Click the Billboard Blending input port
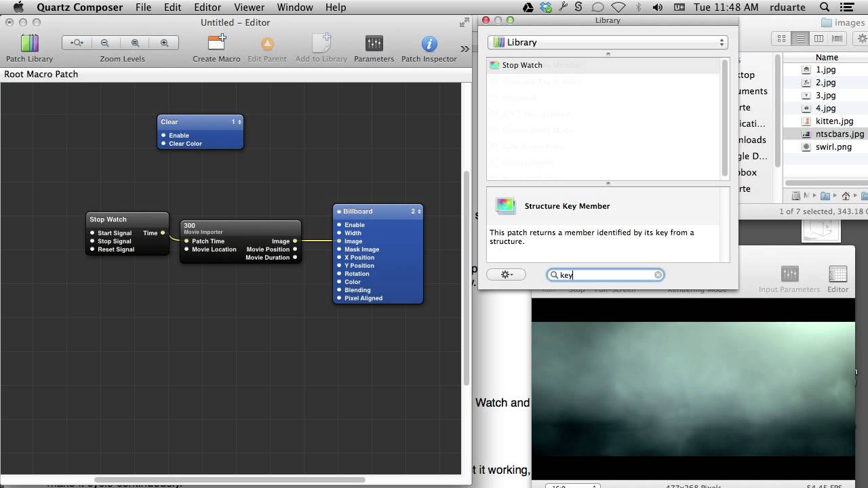Viewport: 868px width, 488px height. (339, 290)
